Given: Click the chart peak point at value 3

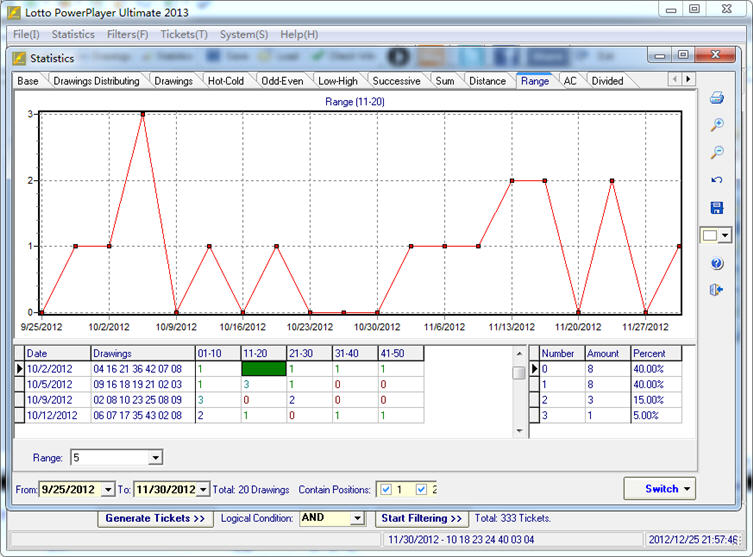Looking at the screenshot, I should pos(143,114).
